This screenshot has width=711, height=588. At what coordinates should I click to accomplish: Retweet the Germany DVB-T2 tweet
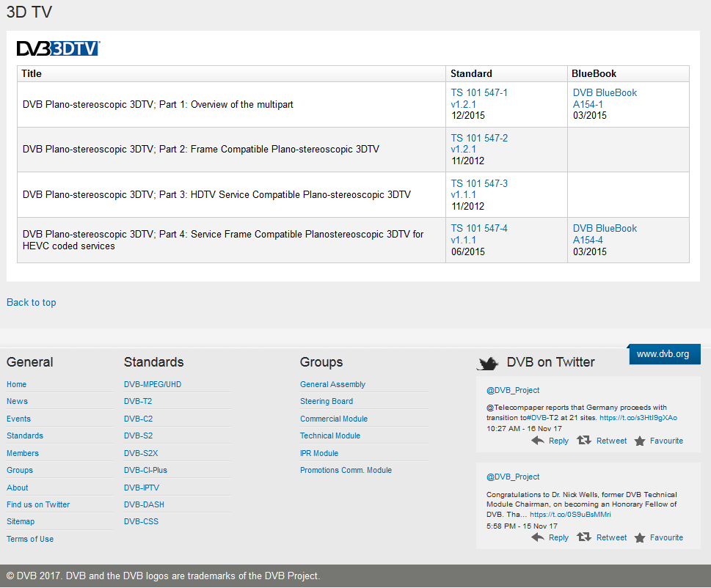pyautogui.click(x=602, y=441)
